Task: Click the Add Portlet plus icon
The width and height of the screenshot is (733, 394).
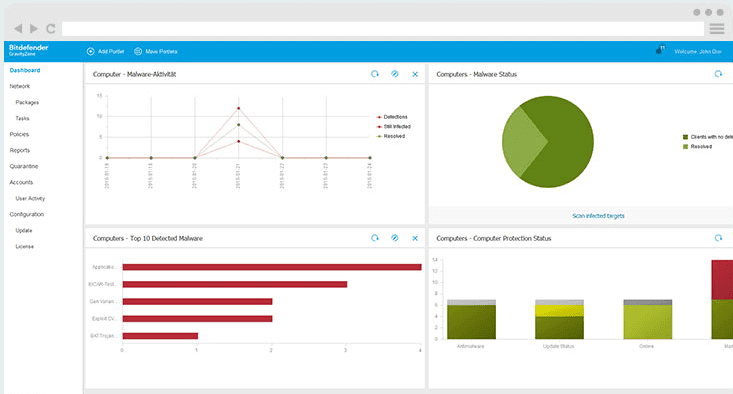Action: point(90,51)
